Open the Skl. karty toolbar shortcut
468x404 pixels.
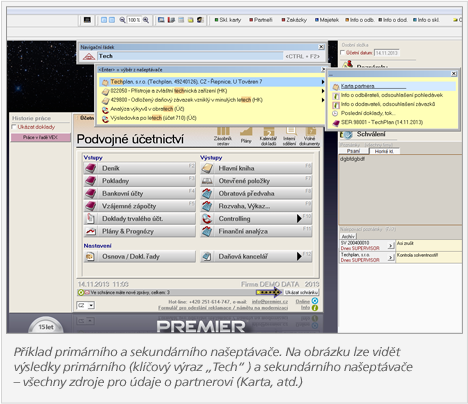coord(228,20)
